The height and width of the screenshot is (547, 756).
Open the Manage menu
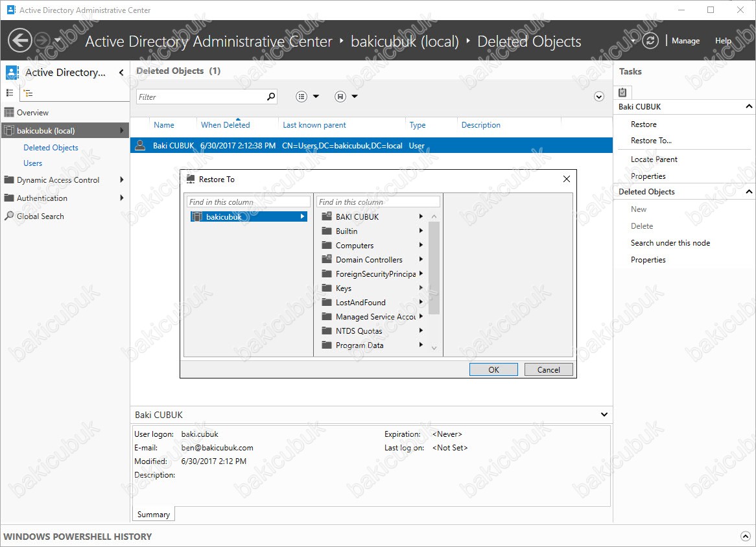click(685, 41)
